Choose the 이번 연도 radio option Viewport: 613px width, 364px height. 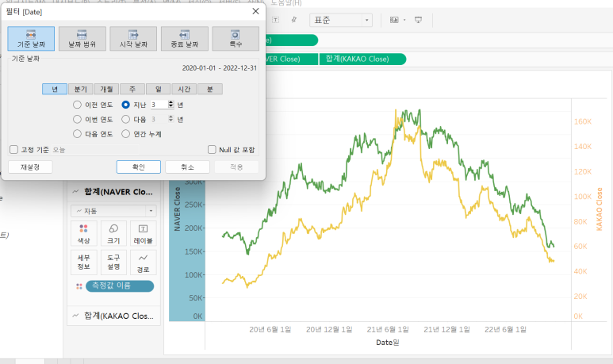[77, 119]
